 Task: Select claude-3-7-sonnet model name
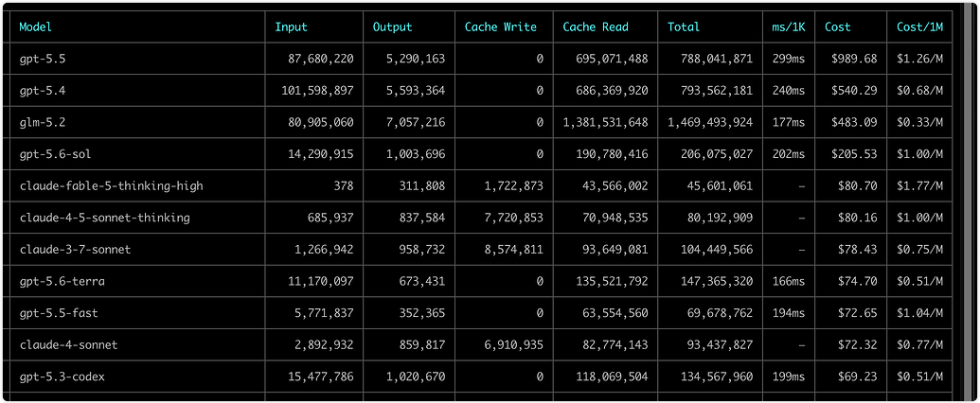75,250
